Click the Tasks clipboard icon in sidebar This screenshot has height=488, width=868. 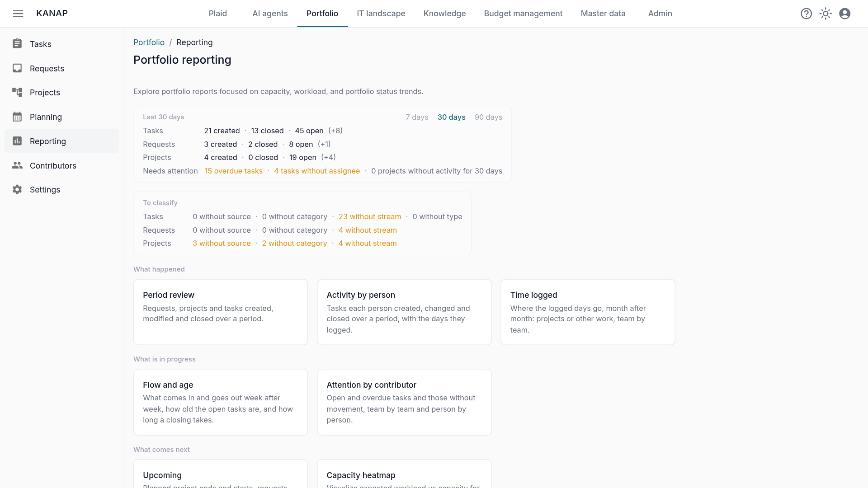(17, 44)
